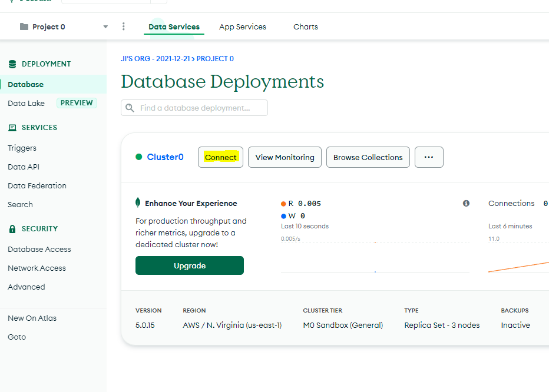549x392 pixels.
Task: Click the type value Replica Set - 3 nodes
Action: point(442,325)
